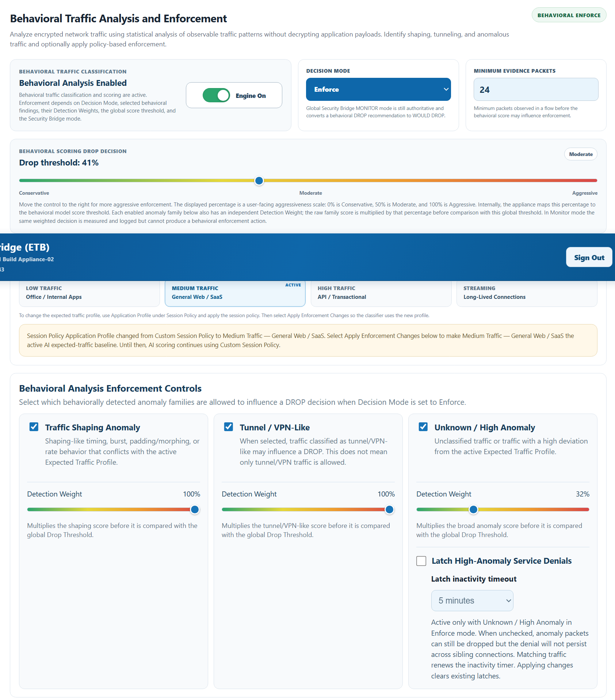Screen dimensions: 615x700
Task: Select the Streaming Long-Lived Connections card
Action: click(527, 293)
